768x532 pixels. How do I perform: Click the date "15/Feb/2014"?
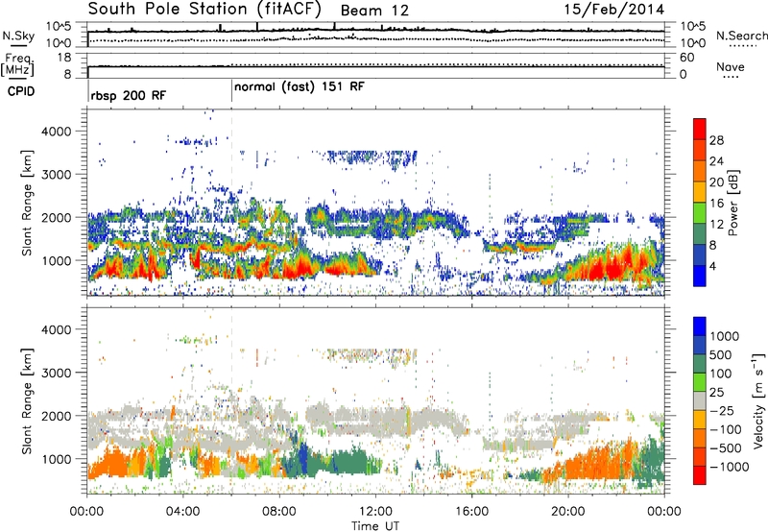tap(613, 10)
